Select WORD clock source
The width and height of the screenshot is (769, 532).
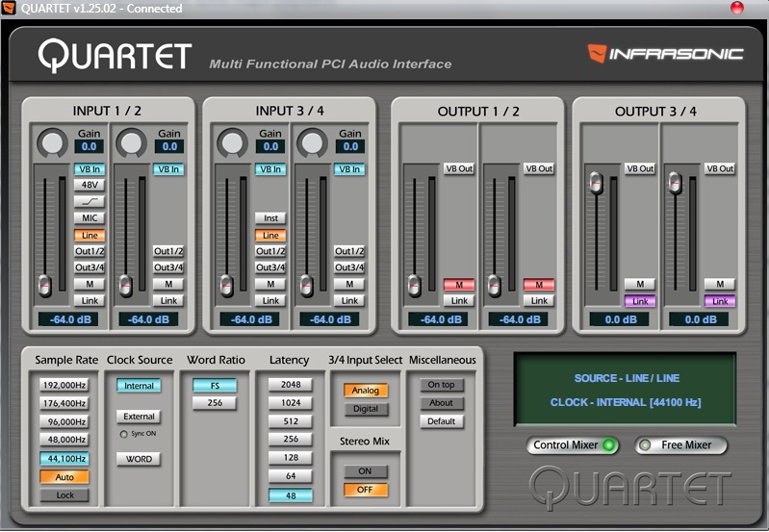(x=139, y=459)
